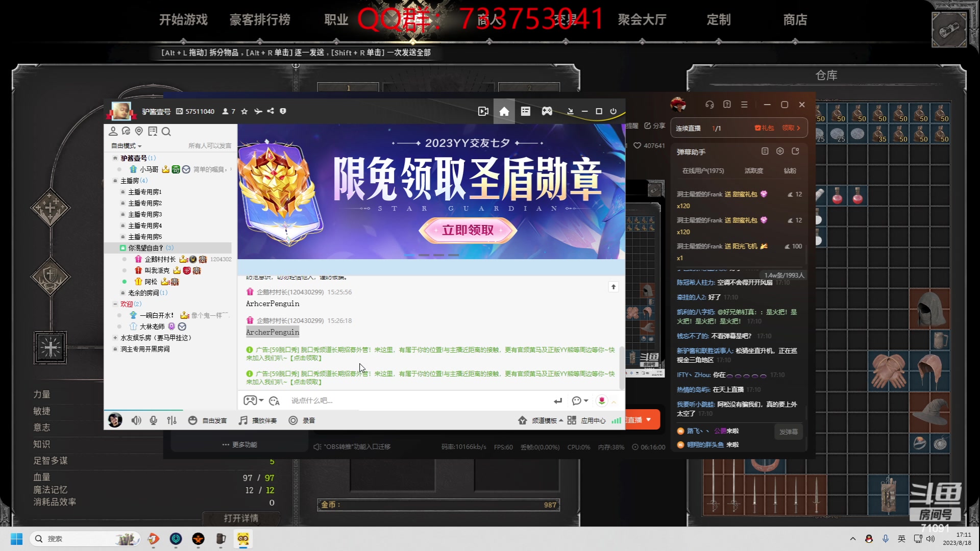Viewport: 980px width, 551px height.
Task: Click the 立即领取 banner button
Action: coord(468,231)
